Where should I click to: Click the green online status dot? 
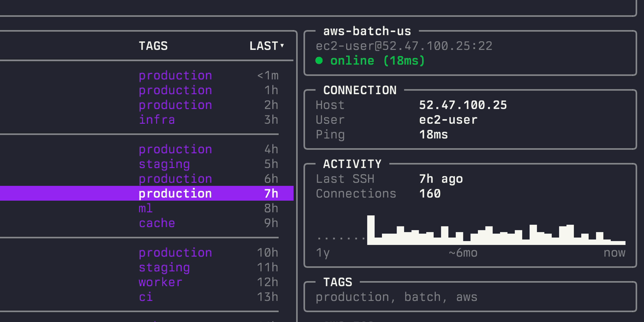click(x=319, y=61)
